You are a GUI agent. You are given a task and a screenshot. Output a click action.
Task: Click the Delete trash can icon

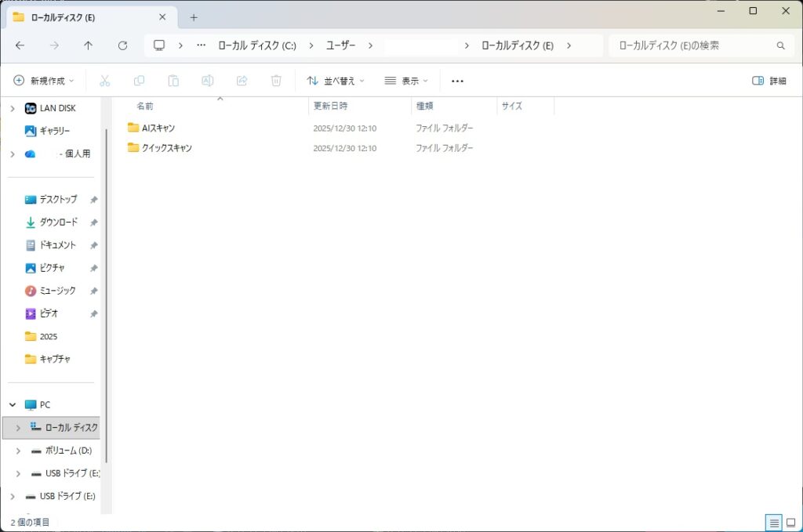(x=276, y=81)
